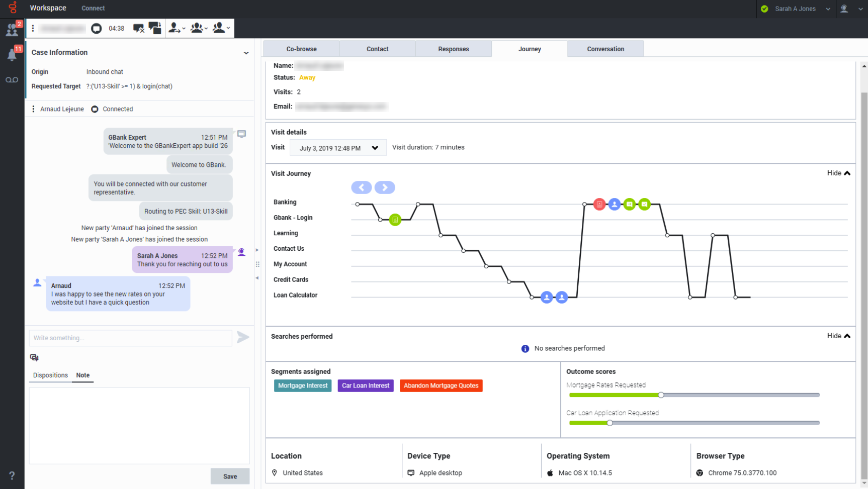Click the Save button for the note
This screenshot has width=868, height=489.
230,476
